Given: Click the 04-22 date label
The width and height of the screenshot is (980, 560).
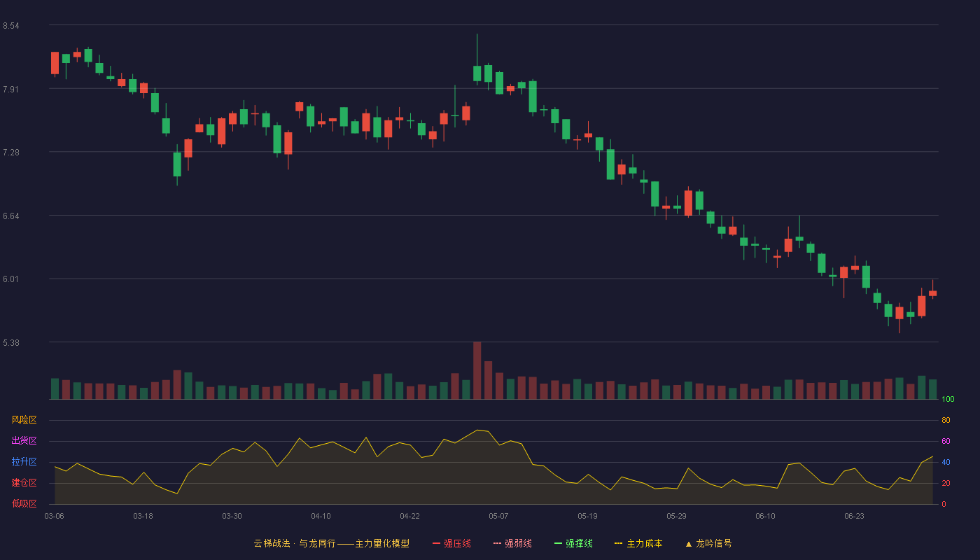Looking at the screenshot, I should click(409, 516).
